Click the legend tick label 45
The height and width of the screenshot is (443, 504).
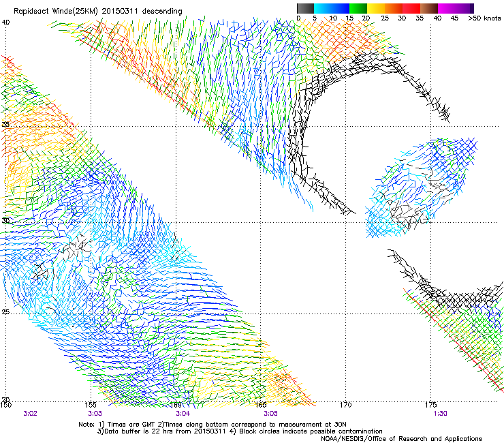[454, 18]
